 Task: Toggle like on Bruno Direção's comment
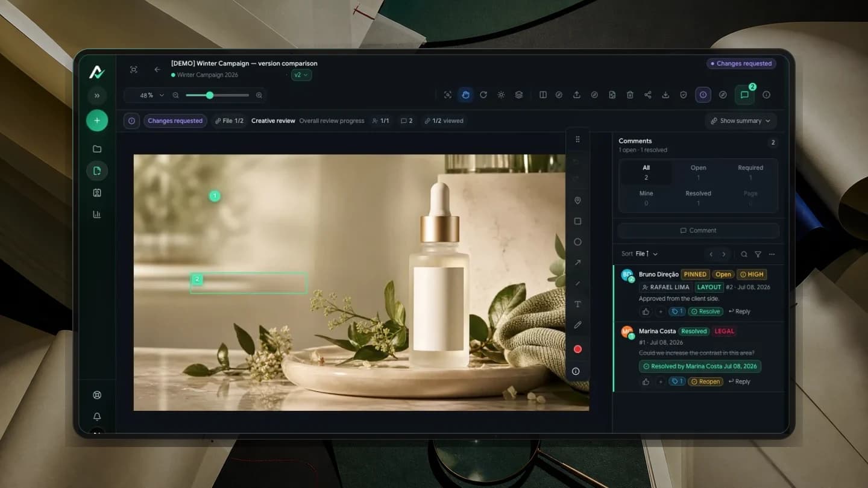[x=646, y=311]
